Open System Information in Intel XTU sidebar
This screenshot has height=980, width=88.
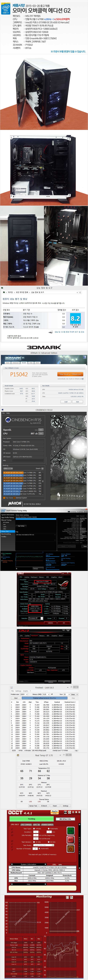click(8, 515)
